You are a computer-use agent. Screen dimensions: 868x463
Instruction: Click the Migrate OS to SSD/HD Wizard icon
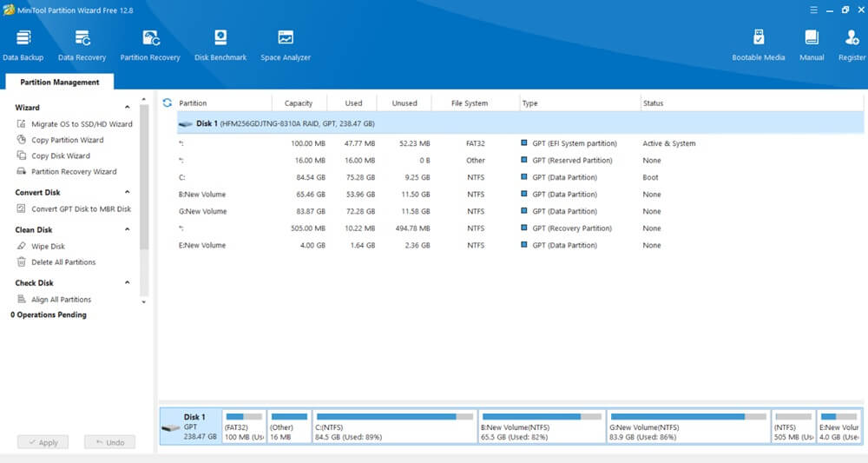coord(21,123)
